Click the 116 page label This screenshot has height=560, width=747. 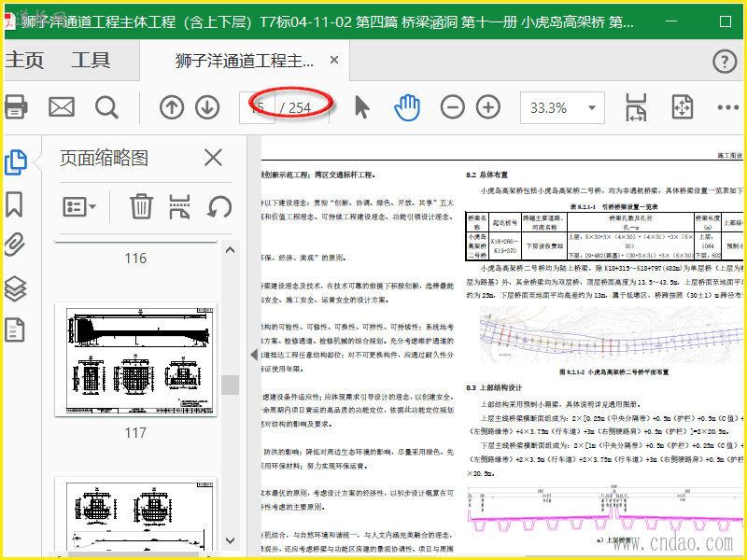pyautogui.click(x=135, y=259)
